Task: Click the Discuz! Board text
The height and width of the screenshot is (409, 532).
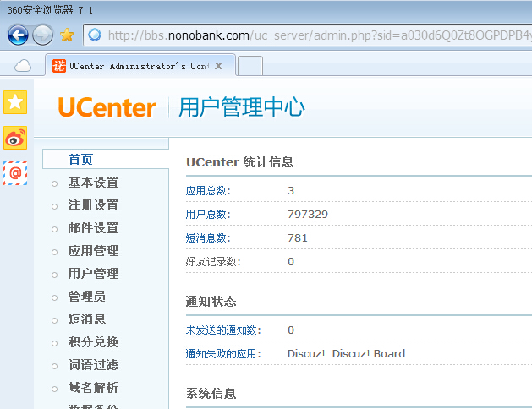Action: (x=369, y=354)
